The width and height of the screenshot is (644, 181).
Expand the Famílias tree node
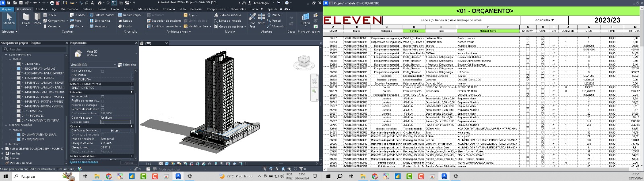2,153
